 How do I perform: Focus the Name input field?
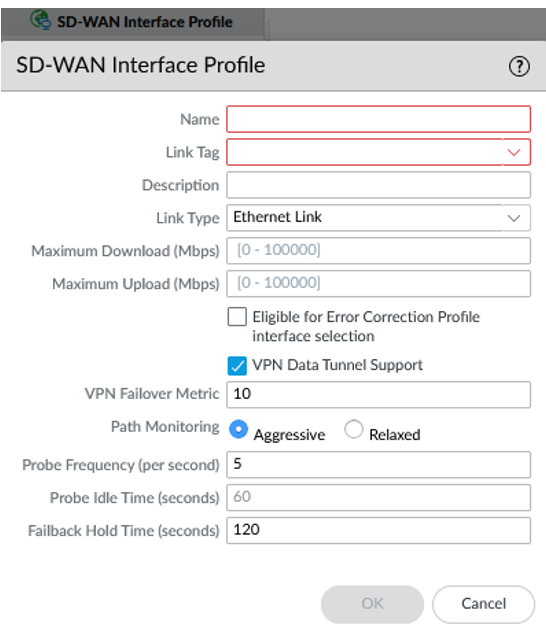(x=378, y=119)
